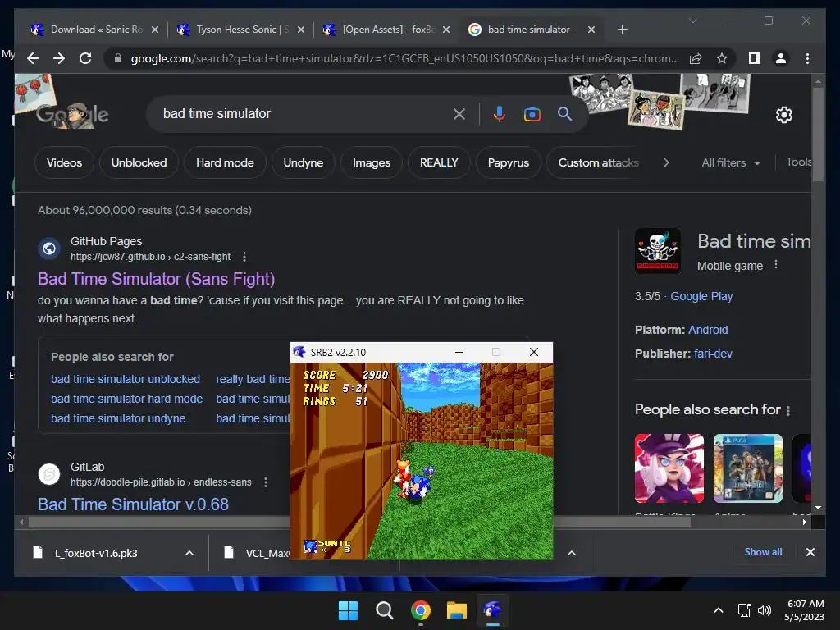Dismiss the Chrome downloads bar
This screenshot has width=840, height=630.
click(x=810, y=552)
